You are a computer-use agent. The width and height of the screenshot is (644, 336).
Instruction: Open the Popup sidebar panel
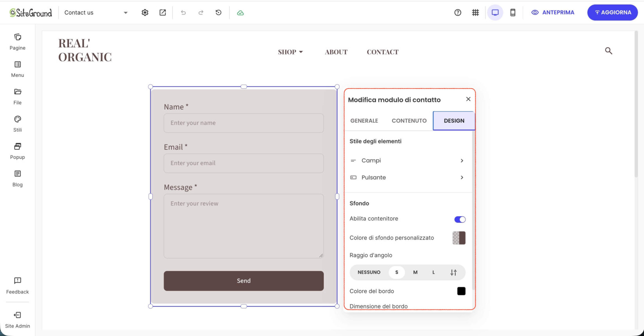pos(18,151)
